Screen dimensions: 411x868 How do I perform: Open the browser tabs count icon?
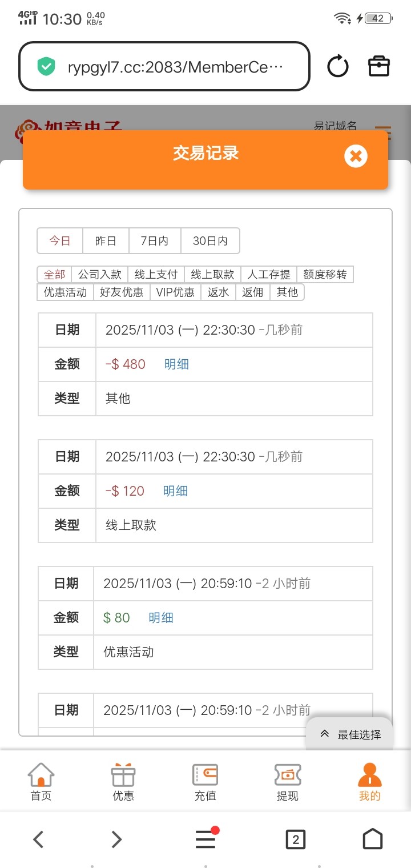295,839
